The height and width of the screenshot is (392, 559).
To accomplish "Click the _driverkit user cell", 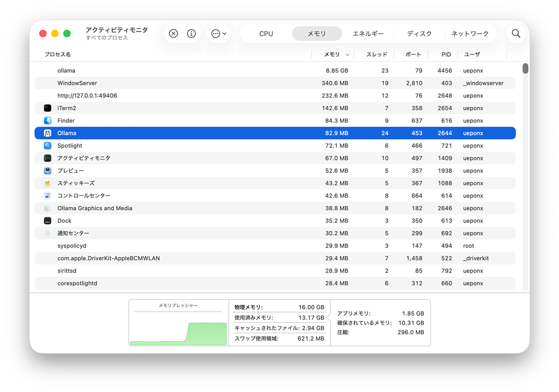I will pyautogui.click(x=476, y=258).
